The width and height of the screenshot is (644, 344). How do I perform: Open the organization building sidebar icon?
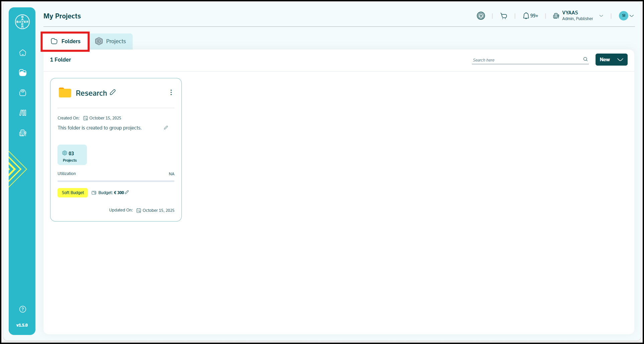pos(23,133)
